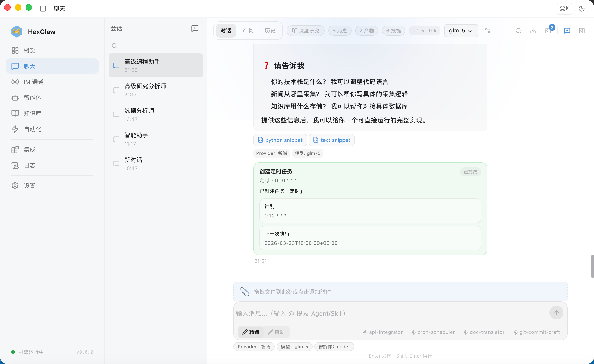Switch to the 对话 tab
The height and width of the screenshot is (364, 594).
(226, 31)
